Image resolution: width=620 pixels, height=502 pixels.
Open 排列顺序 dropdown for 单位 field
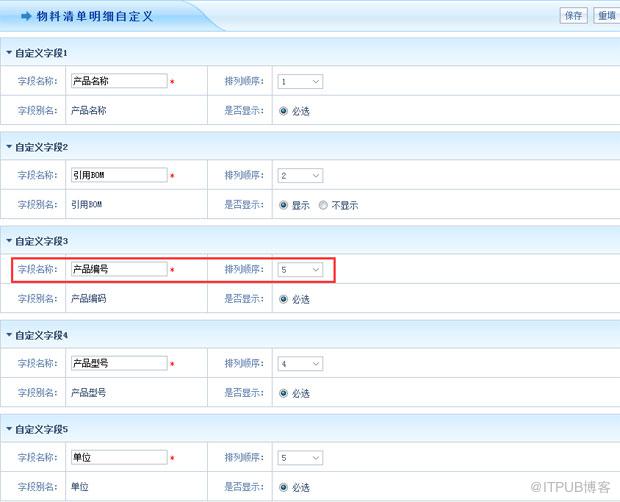tap(300, 458)
